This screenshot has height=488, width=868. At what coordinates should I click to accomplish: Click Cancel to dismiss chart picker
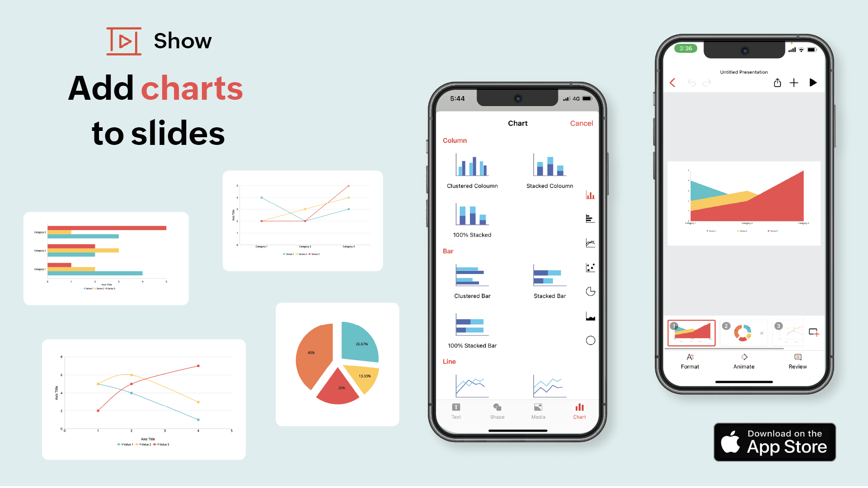(581, 123)
